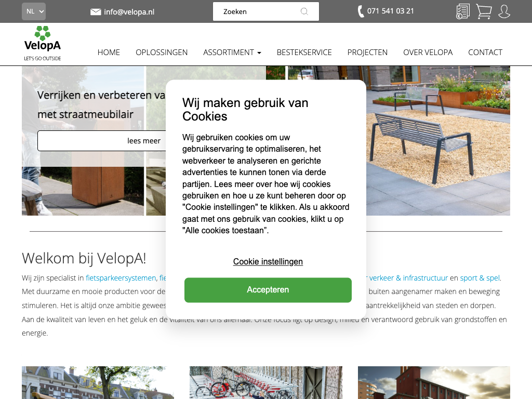This screenshot has width=532, height=399.
Task: Click the VelopA logo
Action: click(x=43, y=44)
